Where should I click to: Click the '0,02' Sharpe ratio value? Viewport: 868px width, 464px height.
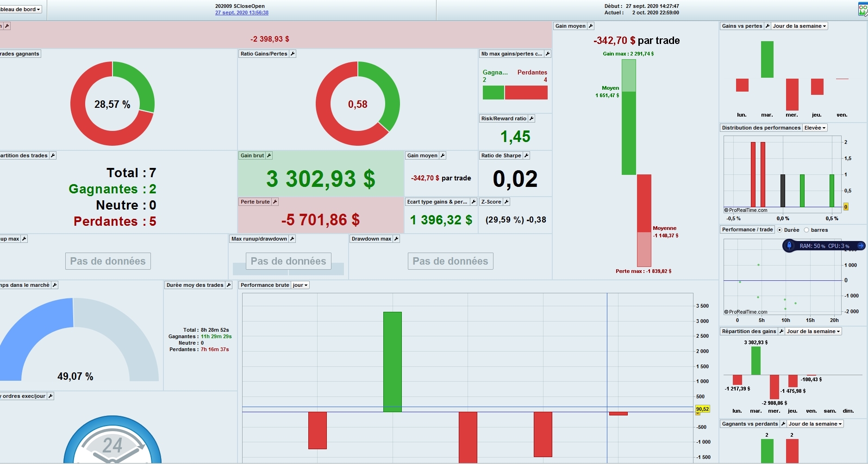(515, 179)
